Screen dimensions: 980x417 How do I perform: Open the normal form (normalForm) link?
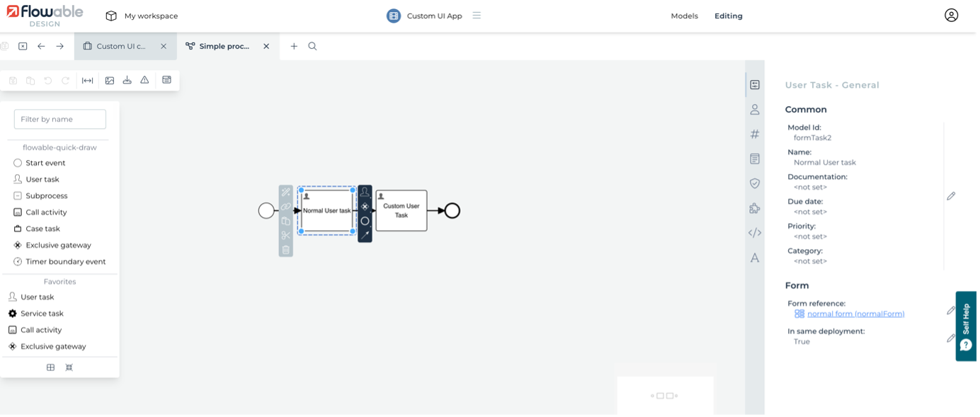(855, 314)
